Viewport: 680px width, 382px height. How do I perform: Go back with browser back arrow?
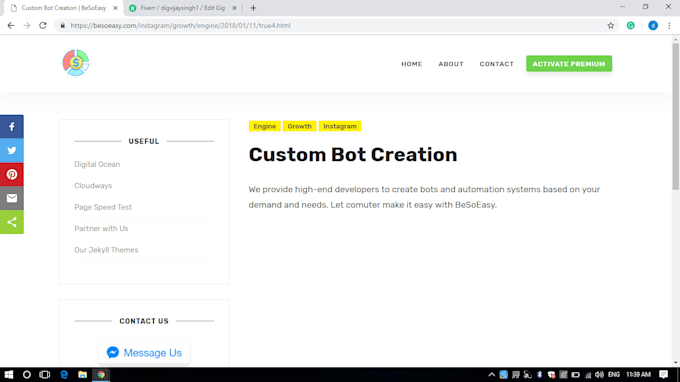tap(11, 26)
